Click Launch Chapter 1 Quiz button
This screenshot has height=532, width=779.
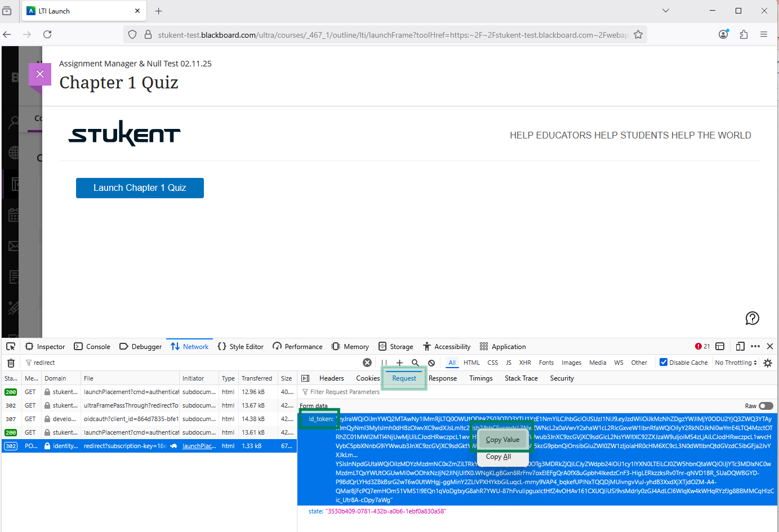[x=140, y=188]
